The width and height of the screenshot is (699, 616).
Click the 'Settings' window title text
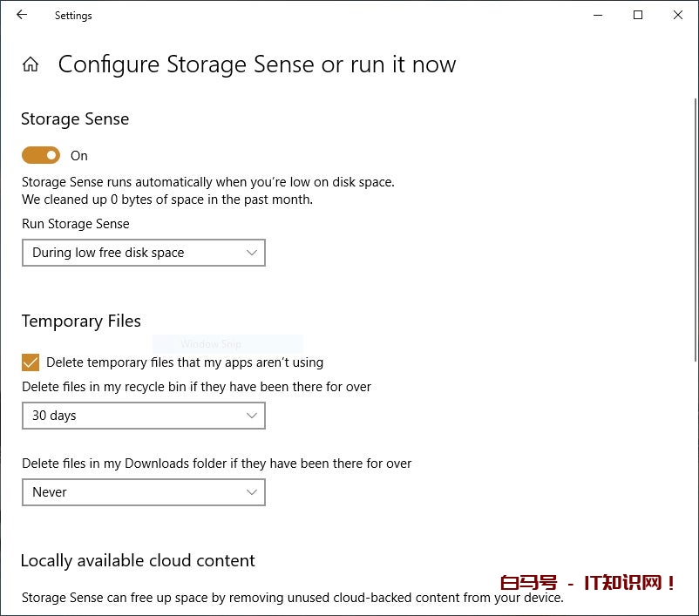point(73,16)
